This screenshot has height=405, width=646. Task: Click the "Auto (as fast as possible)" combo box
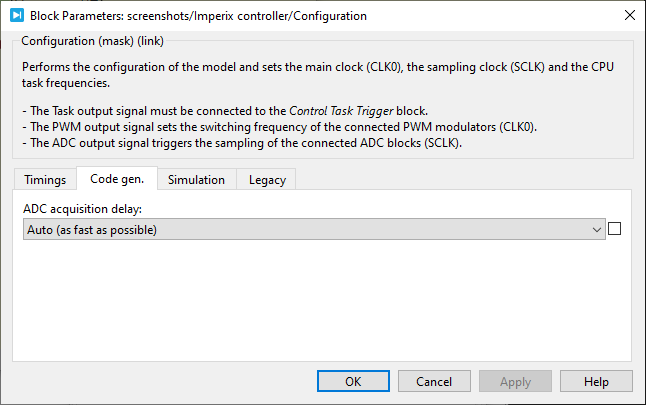coord(310,229)
